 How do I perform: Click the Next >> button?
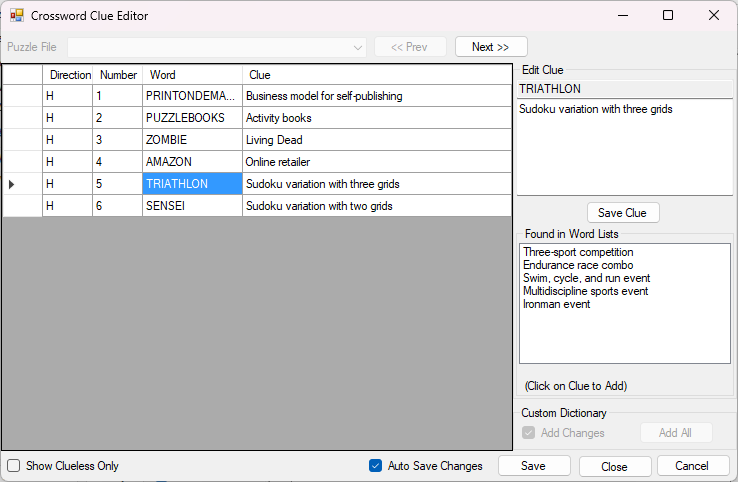point(490,47)
